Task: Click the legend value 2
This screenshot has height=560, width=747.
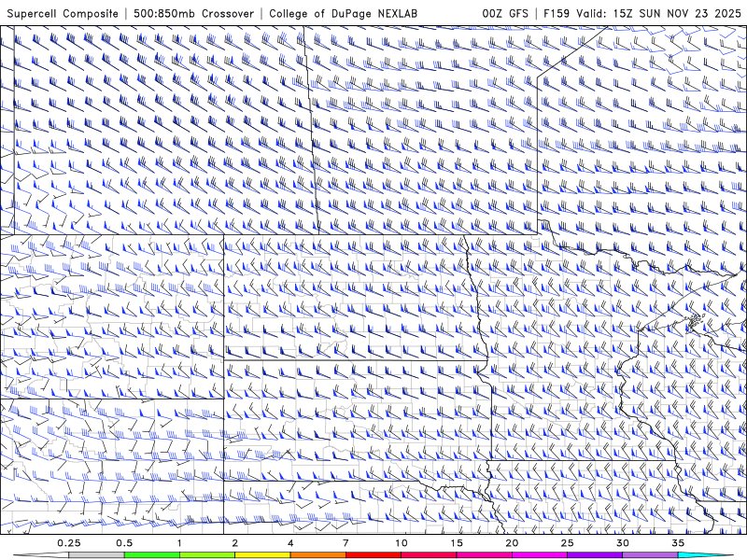Action: pyautogui.click(x=235, y=543)
